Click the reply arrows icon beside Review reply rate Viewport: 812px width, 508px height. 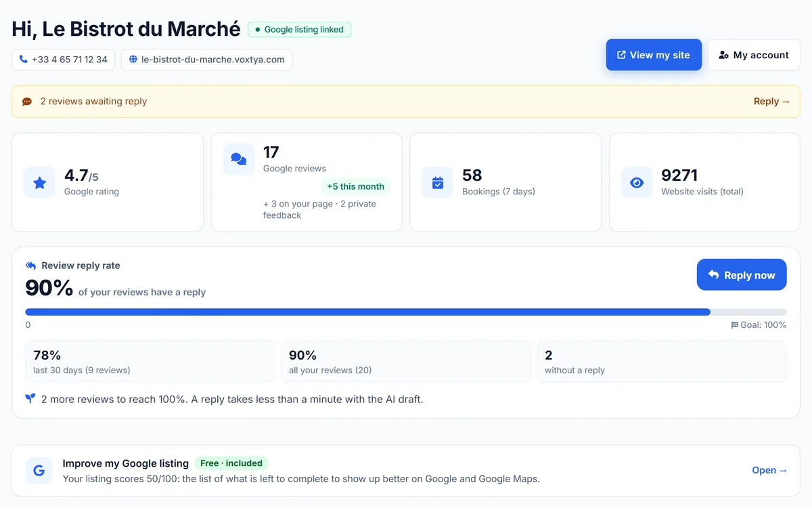[30, 266]
